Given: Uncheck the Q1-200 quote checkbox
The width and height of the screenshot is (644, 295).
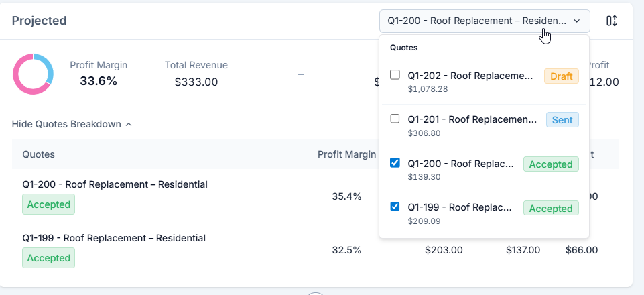Looking at the screenshot, I should click(x=395, y=162).
